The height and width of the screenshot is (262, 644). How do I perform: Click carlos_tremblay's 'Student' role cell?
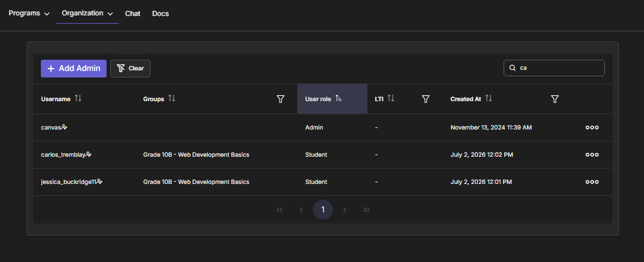(316, 154)
